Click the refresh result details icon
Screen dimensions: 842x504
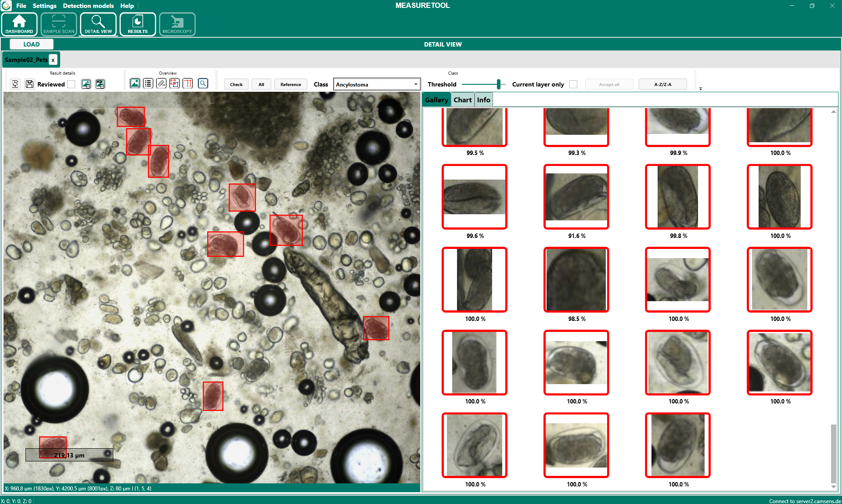[x=15, y=84]
